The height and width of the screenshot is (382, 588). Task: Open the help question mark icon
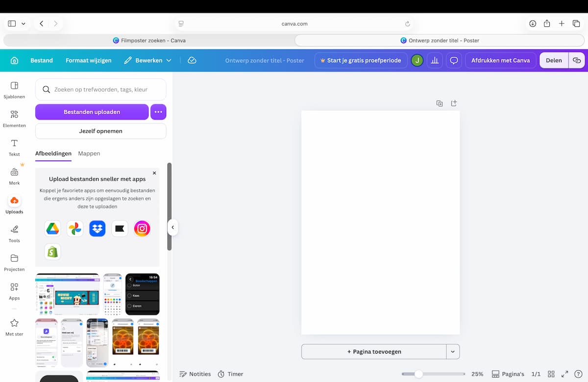579,374
